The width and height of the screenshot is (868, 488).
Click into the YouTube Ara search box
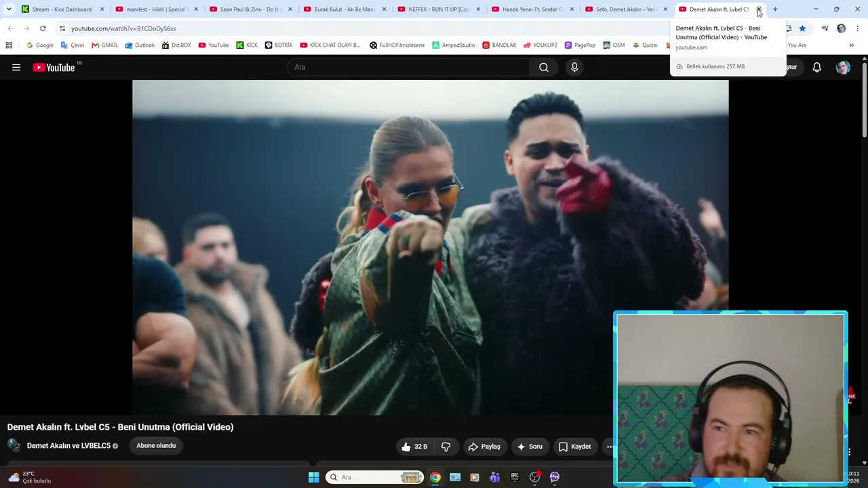click(409, 67)
